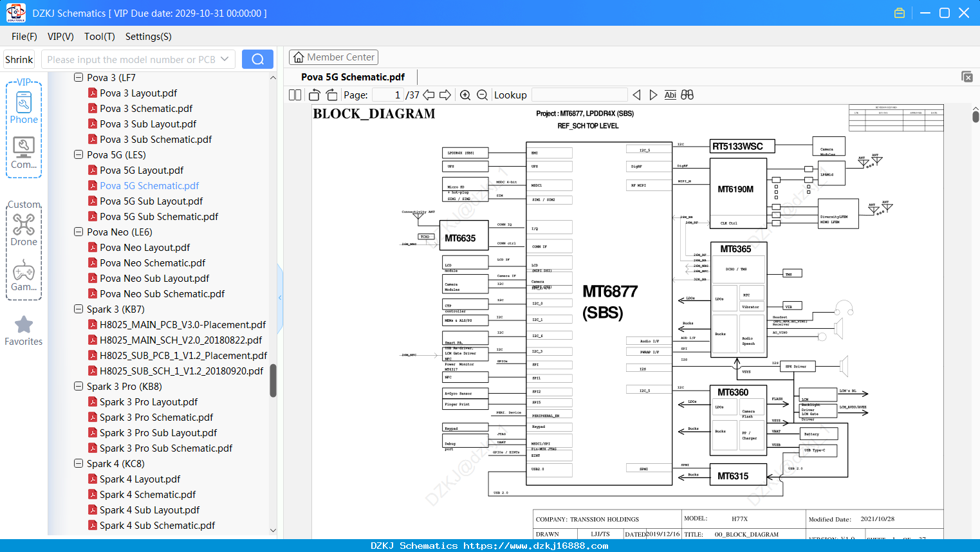Open Pova 5G Sub Layout.pdf
The height and width of the screenshot is (552, 980).
[151, 201]
